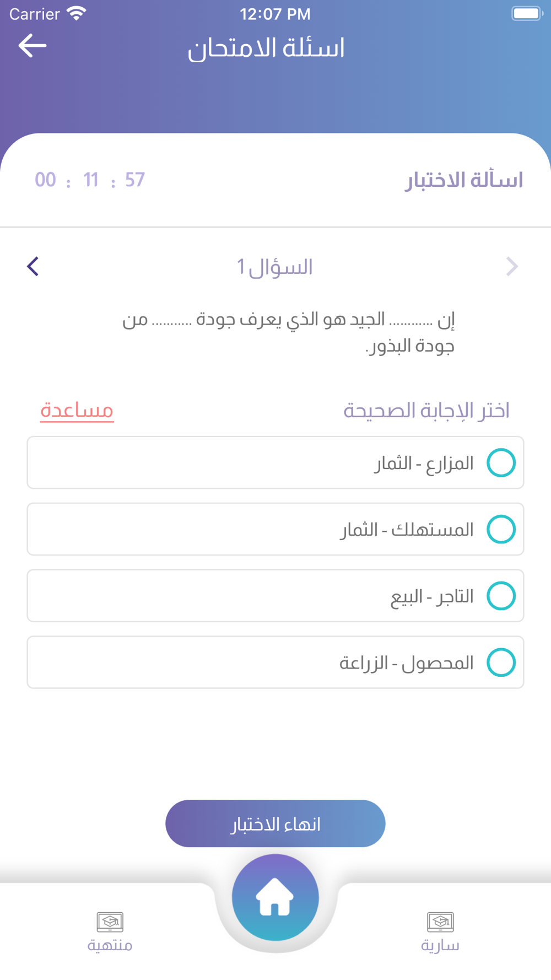The width and height of the screenshot is (551, 980).
Task: Click the greyed right chevron beside السؤال 1
Action: pos(512,267)
